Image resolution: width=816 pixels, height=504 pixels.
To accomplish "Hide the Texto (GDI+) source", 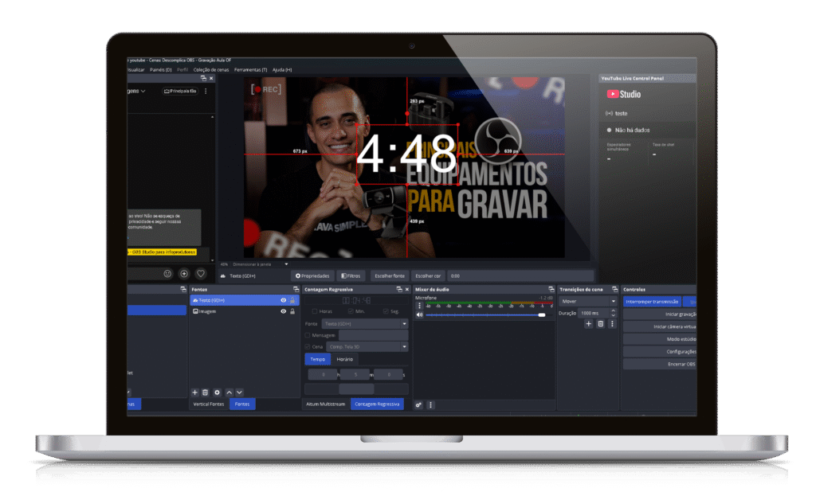I will pos(283,300).
